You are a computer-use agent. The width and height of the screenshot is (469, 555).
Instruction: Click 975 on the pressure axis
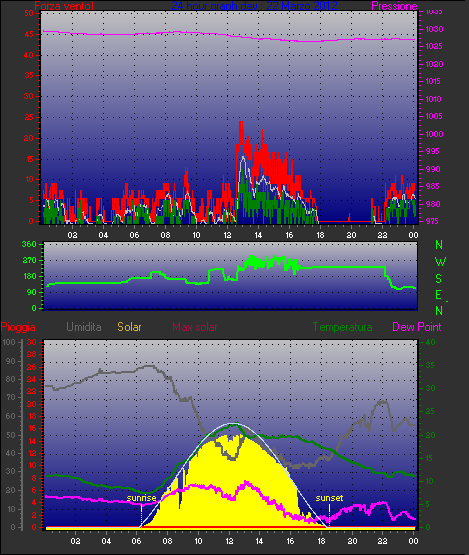click(432, 221)
